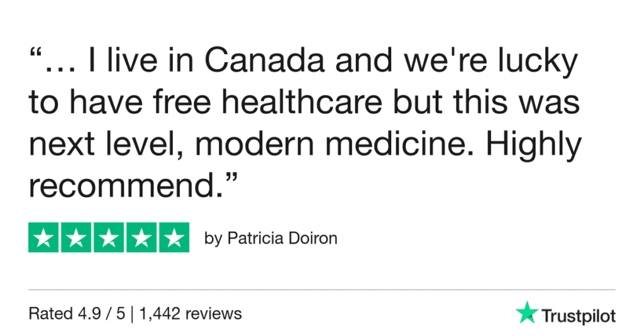This screenshot has height=336, width=644.
Task: Click the word "by" before reviewer name
Action: click(213, 239)
